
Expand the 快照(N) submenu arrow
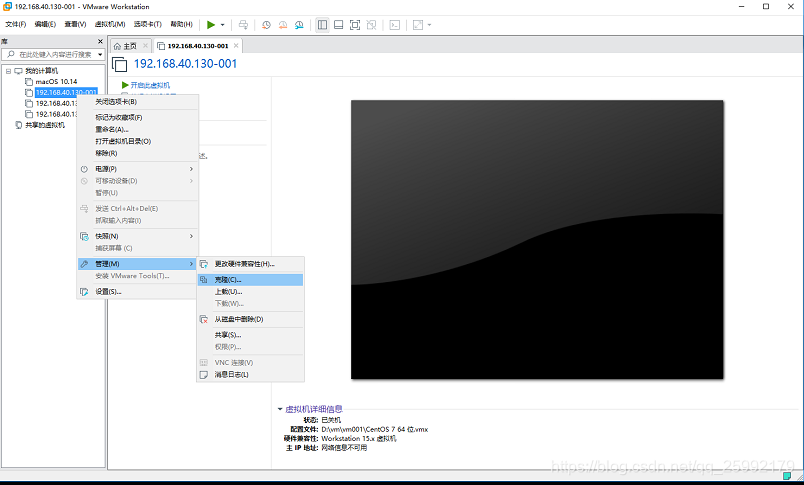(x=191, y=236)
